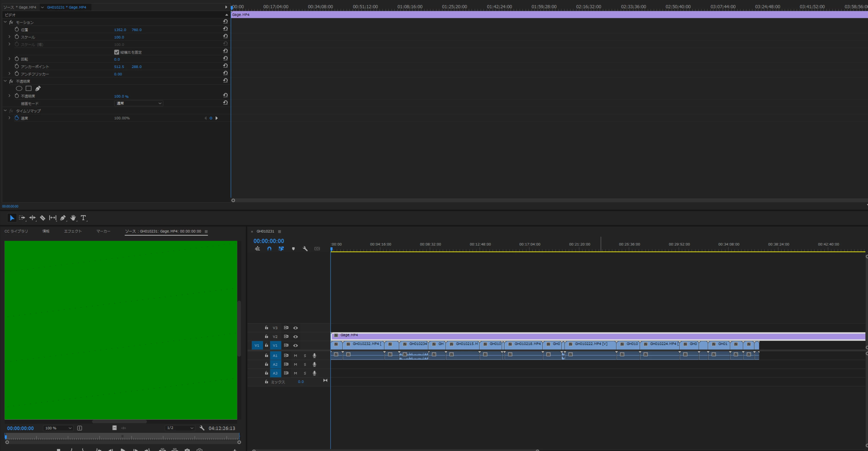This screenshot has height=451, width=868.
Task: Switch to the マーカー tab
Action: pos(103,231)
